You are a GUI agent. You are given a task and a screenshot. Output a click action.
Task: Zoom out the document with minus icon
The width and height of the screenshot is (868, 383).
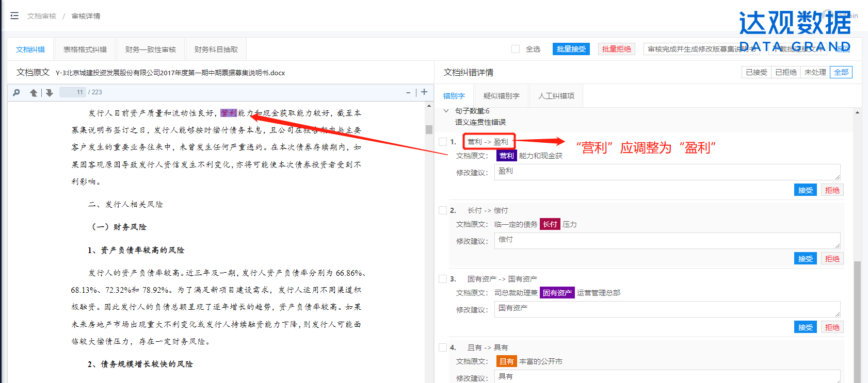(x=408, y=93)
